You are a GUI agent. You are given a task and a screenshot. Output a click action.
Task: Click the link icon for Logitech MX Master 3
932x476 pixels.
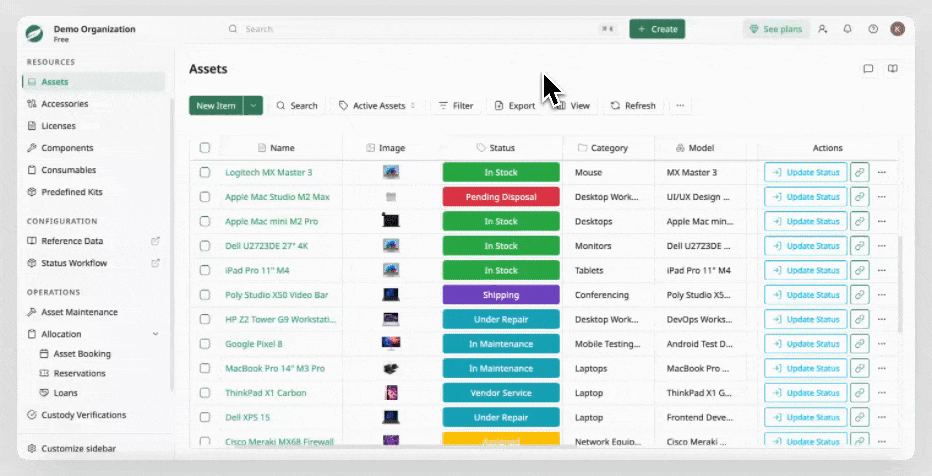(859, 172)
